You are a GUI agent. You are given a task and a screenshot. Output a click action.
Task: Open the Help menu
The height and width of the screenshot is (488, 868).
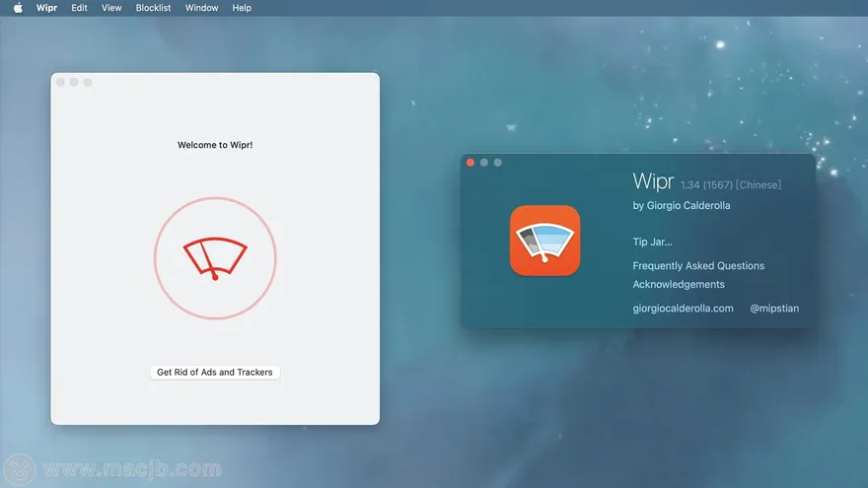[242, 8]
